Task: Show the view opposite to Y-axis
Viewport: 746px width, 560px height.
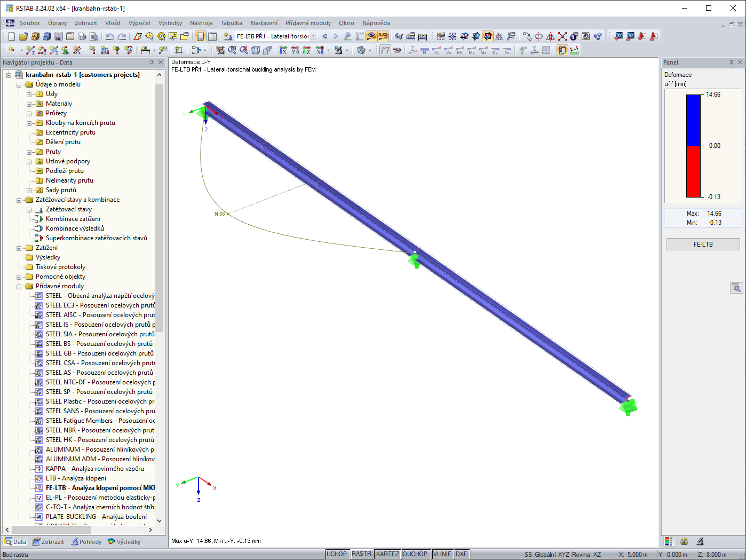Action: coord(295,50)
